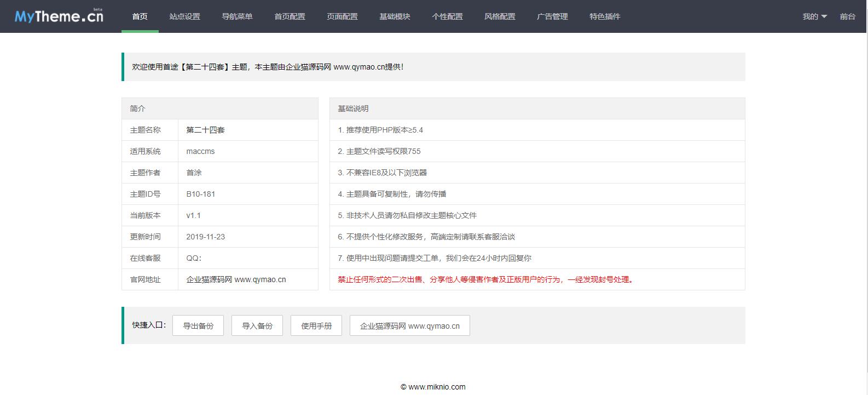Select the 风格配置 menu item
Image resolution: width=868 pixels, height=395 pixels.
pyautogui.click(x=500, y=16)
